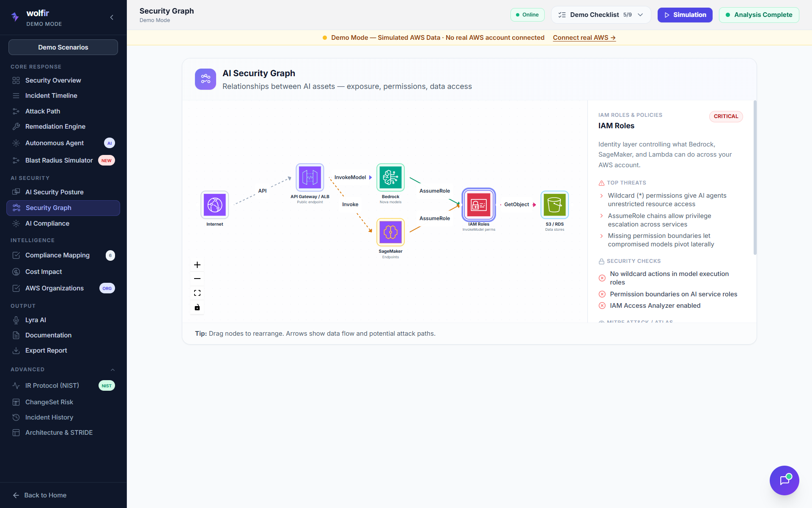
Task: Click the details panel scrollbar
Action: coord(755,178)
